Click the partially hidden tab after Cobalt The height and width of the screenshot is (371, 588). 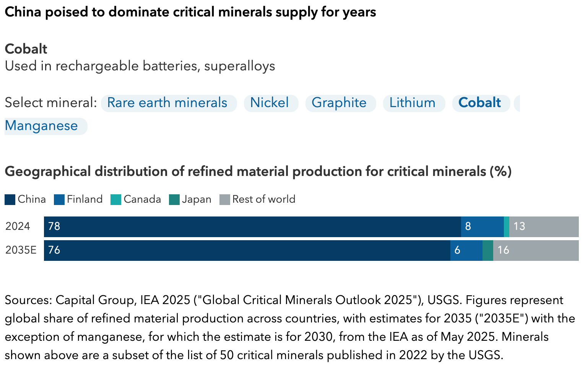click(x=517, y=103)
